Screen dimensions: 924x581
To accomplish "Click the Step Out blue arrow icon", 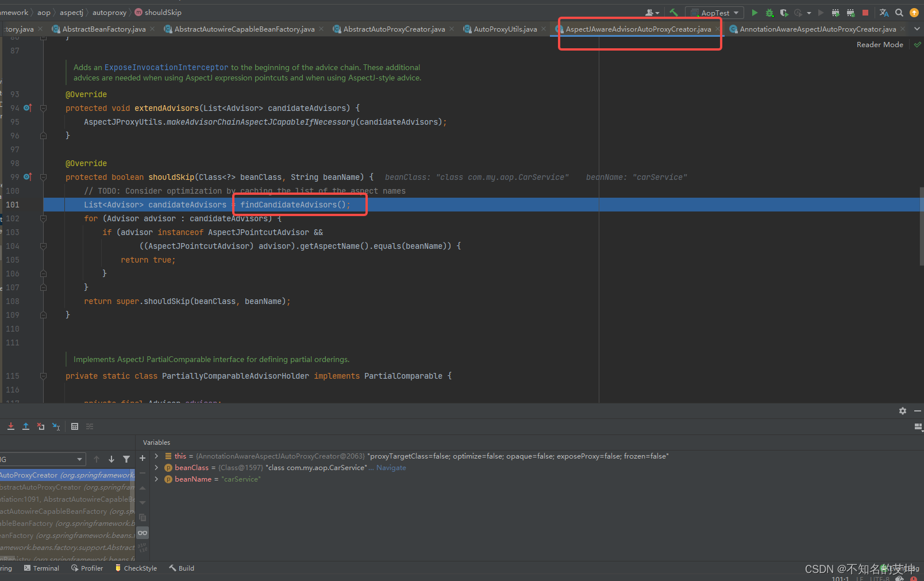I will (26, 426).
